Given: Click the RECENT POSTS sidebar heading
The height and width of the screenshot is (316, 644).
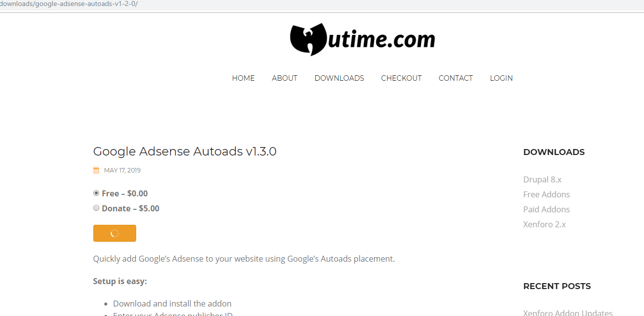Looking at the screenshot, I should tap(557, 286).
